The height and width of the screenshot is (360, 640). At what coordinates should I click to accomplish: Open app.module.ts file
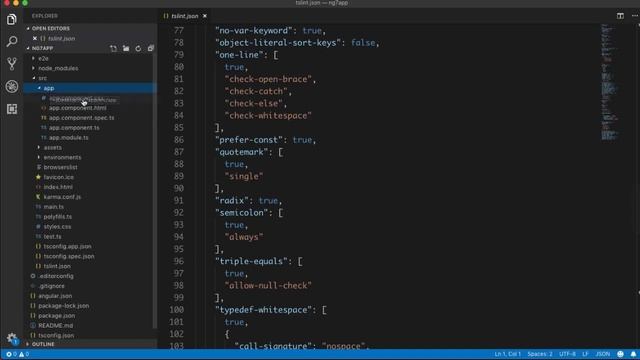click(x=69, y=138)
